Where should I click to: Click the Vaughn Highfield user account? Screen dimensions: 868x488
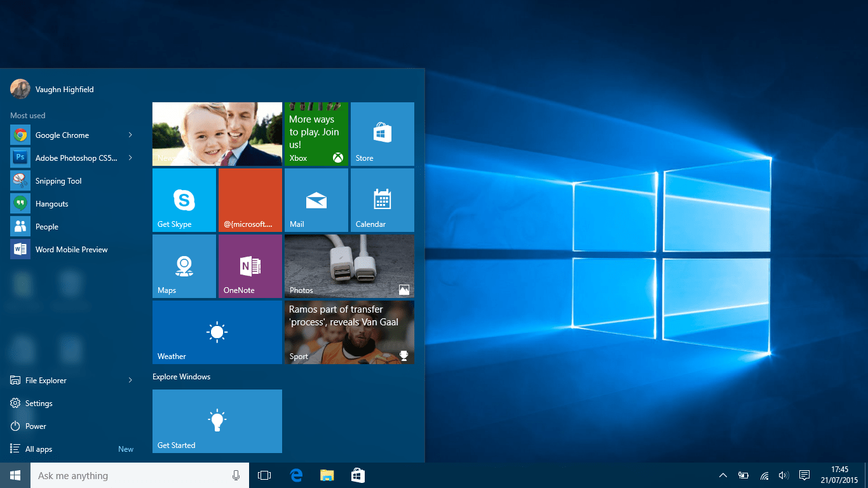pos(52,89)
